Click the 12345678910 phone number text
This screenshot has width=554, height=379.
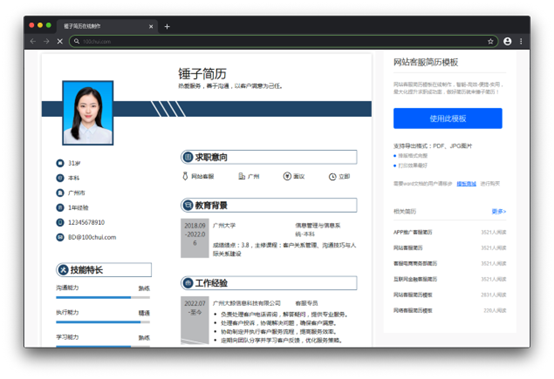[x=87, y=223]
